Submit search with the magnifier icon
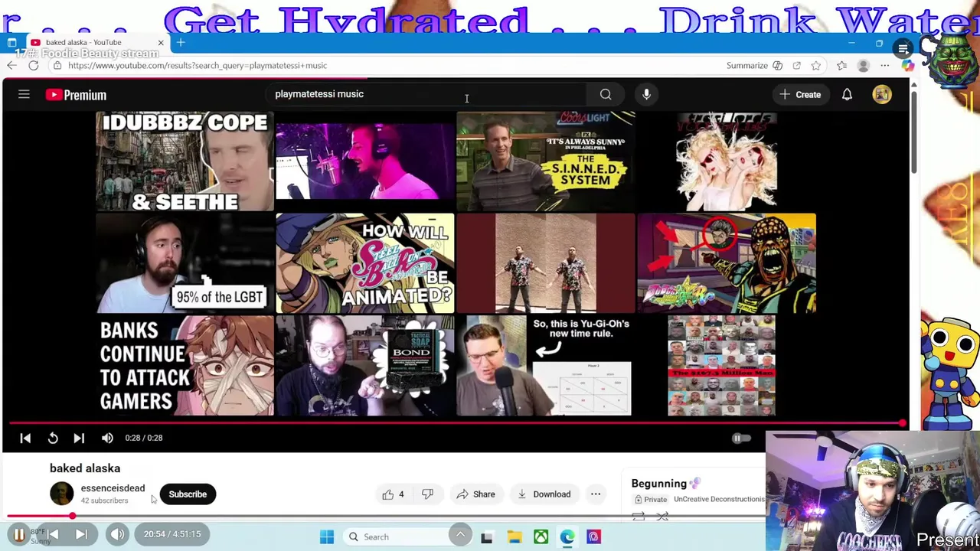Image resolution: width=980 pixels, height=551 pixels. [x=606, y=94]
